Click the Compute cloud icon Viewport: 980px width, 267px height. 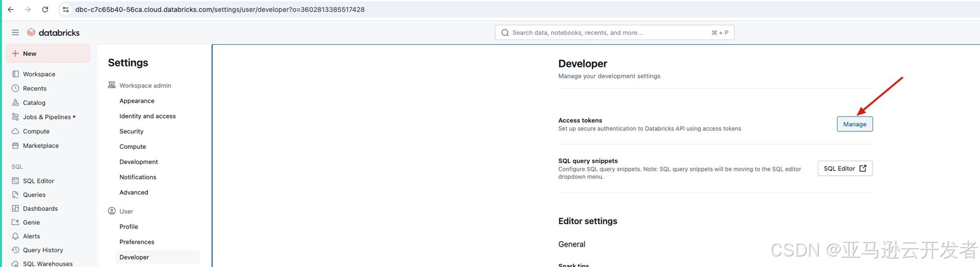(x=15, y=131)
